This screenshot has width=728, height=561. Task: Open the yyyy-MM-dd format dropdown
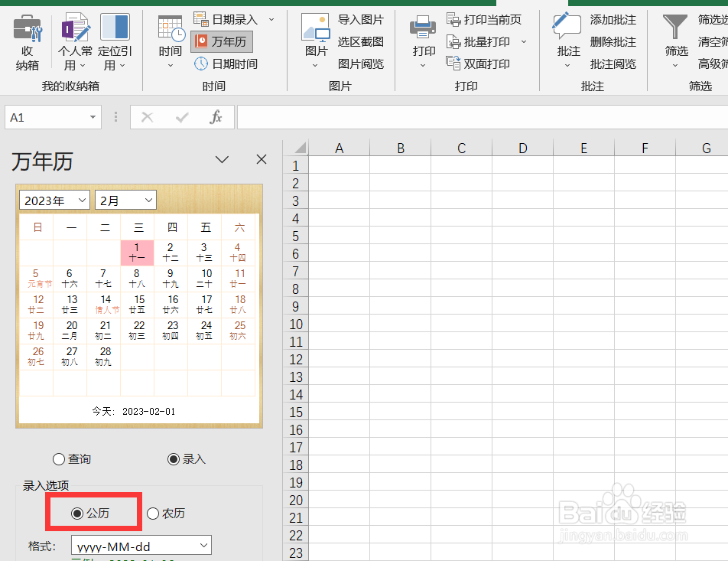click(x=141, y=546)
